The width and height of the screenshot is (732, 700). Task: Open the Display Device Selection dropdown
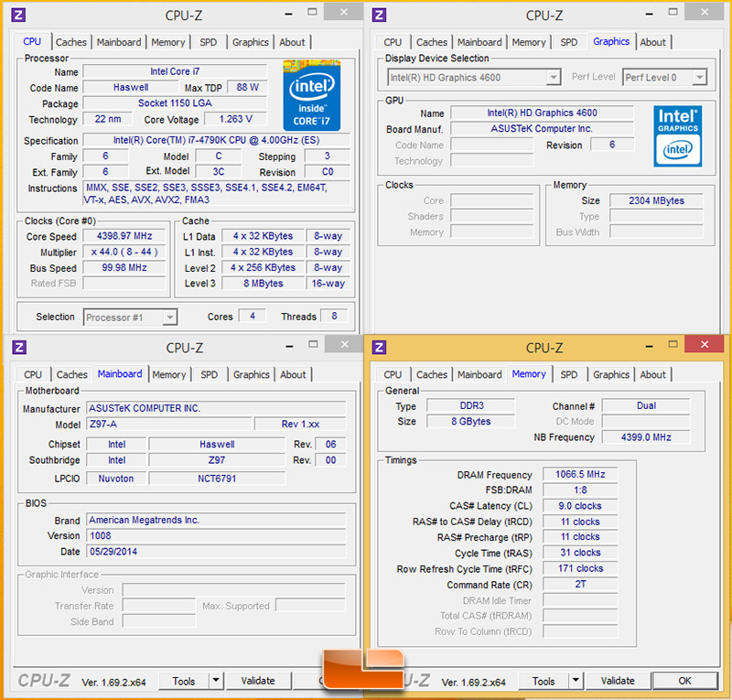pos(554,77)
